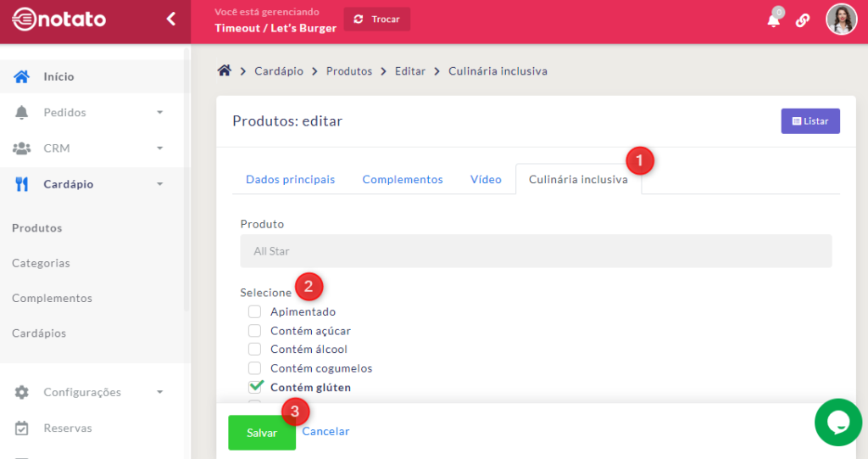The image size is (868, 459).
Task: Open notifications bell in top bar
Action: point(773,20)
